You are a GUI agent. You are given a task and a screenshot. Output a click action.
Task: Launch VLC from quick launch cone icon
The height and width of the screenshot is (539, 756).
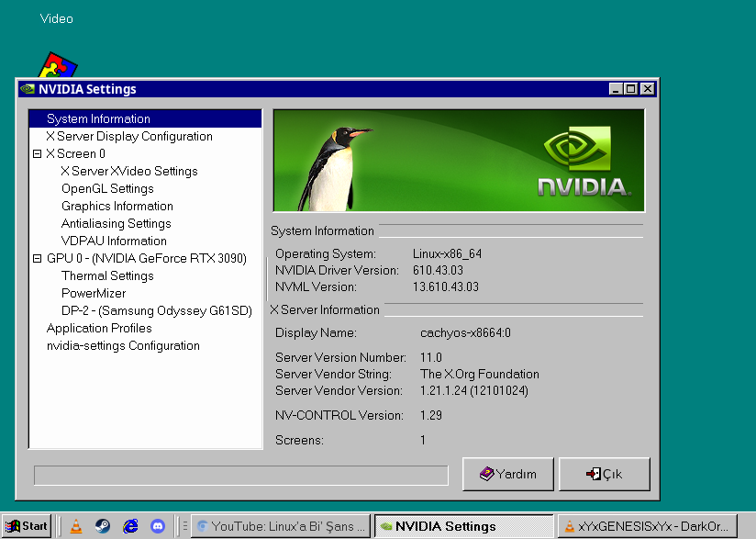pyautogui.click(x=76, y=526)
